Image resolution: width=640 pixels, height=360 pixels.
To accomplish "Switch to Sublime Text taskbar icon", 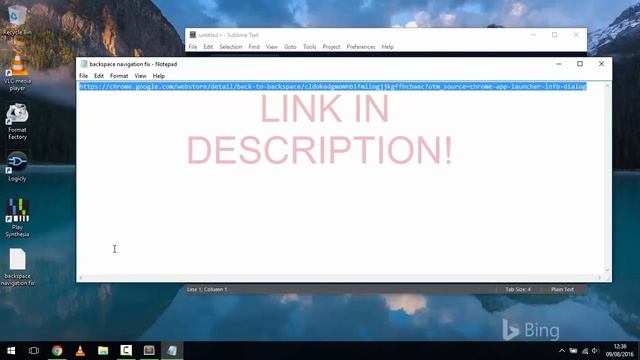I will tap(149, 351).
